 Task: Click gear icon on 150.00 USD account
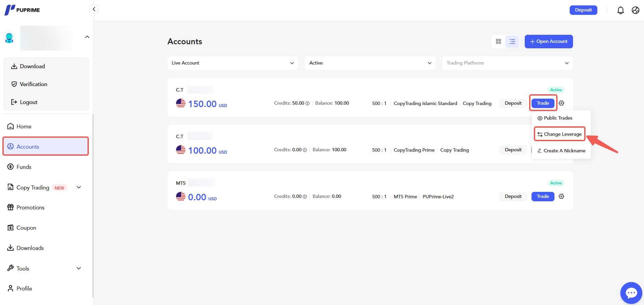tap(561, 103)
